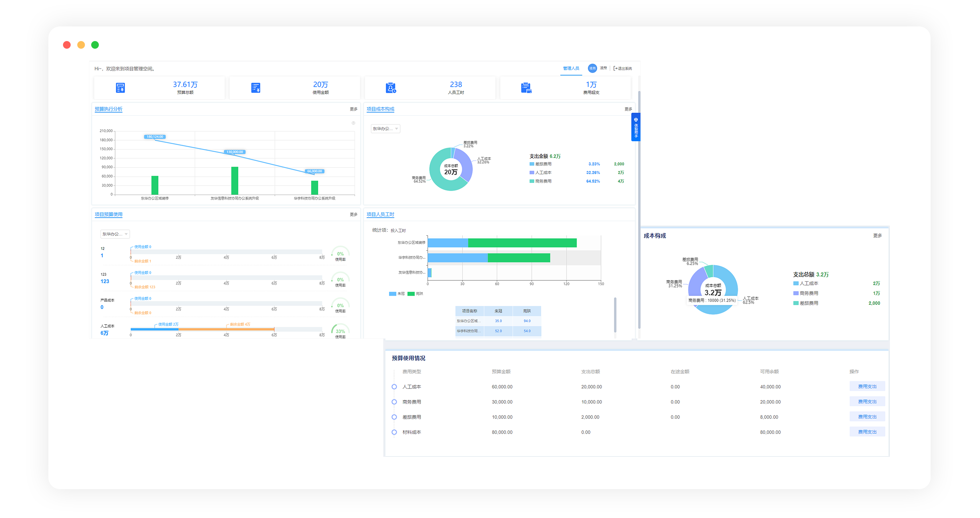
Task: Open the 预算执行分析 panel title link
Action: (x=109, y=109)
